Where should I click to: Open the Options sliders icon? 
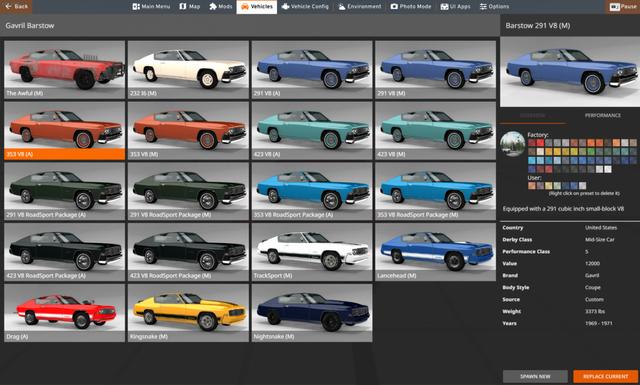coord(483,7)
